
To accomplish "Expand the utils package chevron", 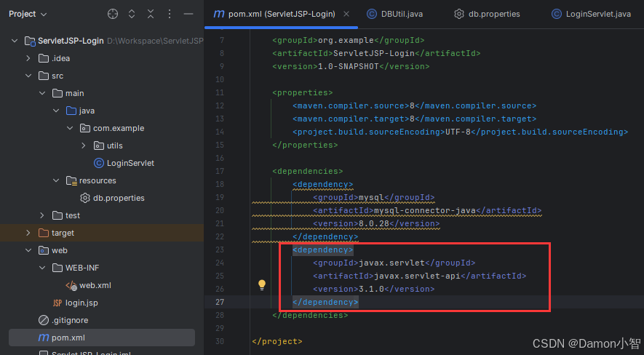I will pos(84,145).
